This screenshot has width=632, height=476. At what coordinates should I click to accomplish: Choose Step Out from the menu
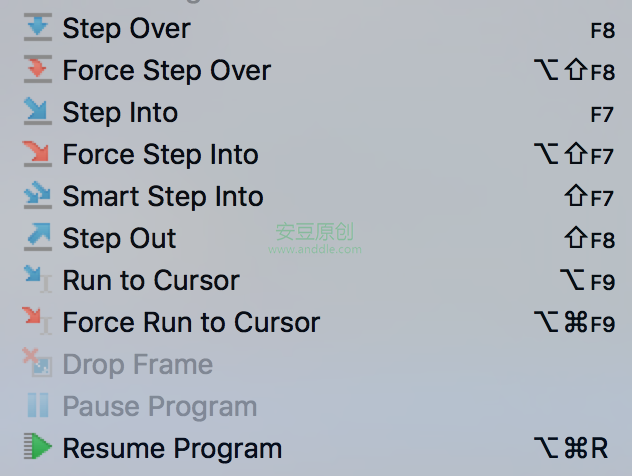[x=119, y=239]
